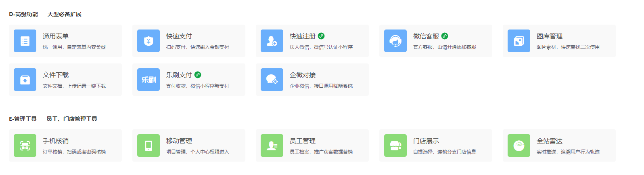This screenshot has height=175, width=644.
Task: Open the 乐刷 payment logo icon
Action: [x=148, y=80]
